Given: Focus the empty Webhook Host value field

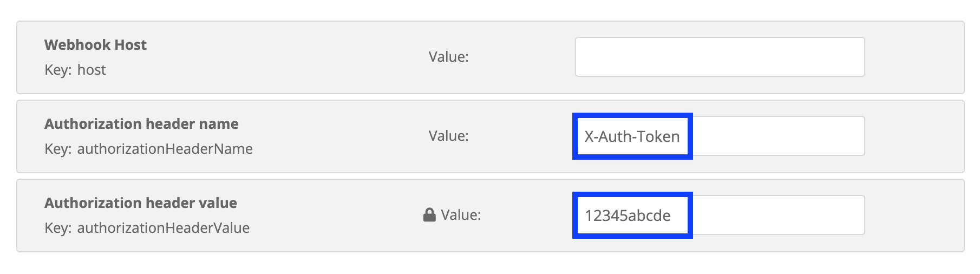Looking at the screenshot, I should [720, 57].
